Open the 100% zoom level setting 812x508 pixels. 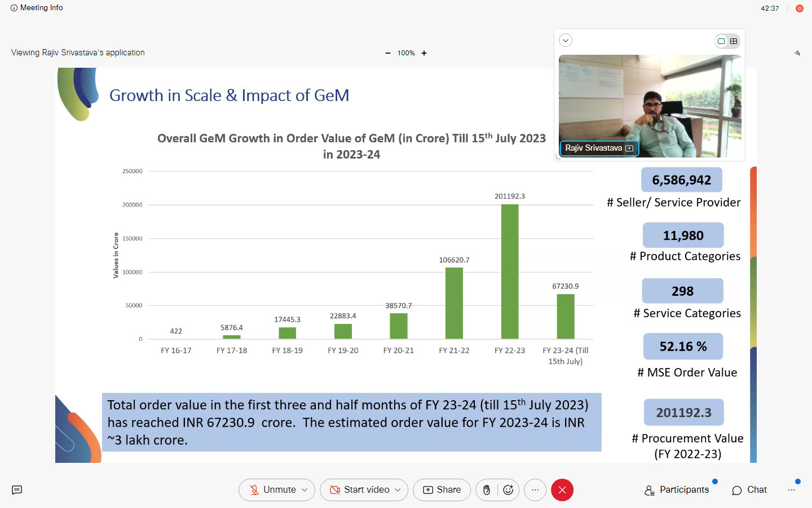coord(406,53)
